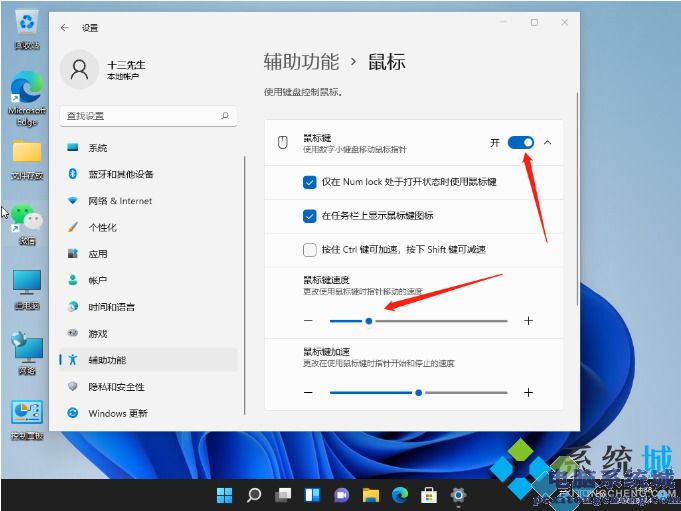
Task: Click the Windows 更新 sync icon
Action: point(73,413)
